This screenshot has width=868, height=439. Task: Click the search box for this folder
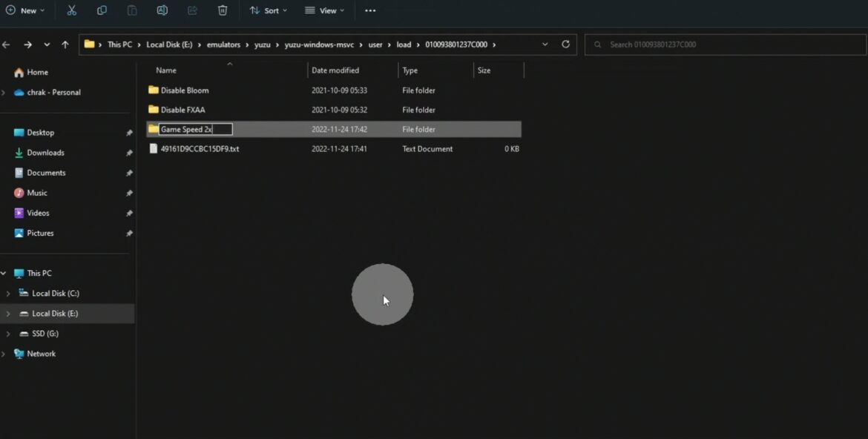coord(723,44)
